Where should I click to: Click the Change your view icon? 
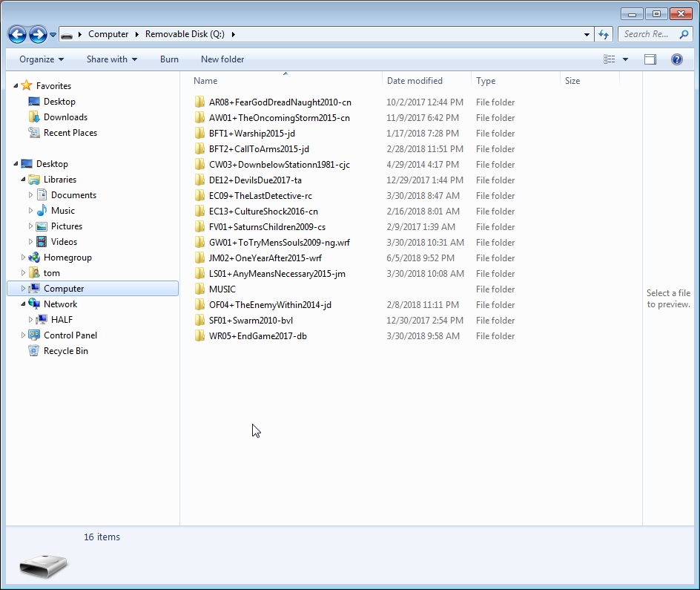[609, 59]
